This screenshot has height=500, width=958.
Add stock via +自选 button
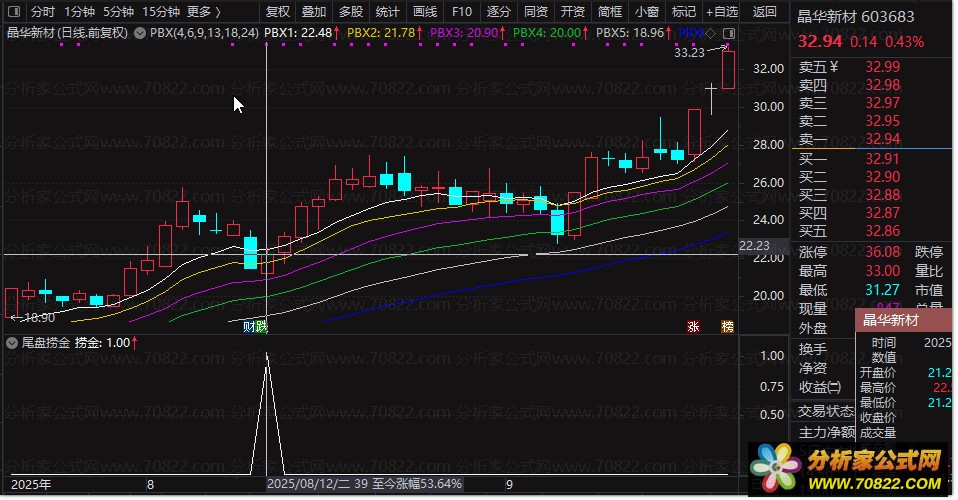(x=720, y=12)
